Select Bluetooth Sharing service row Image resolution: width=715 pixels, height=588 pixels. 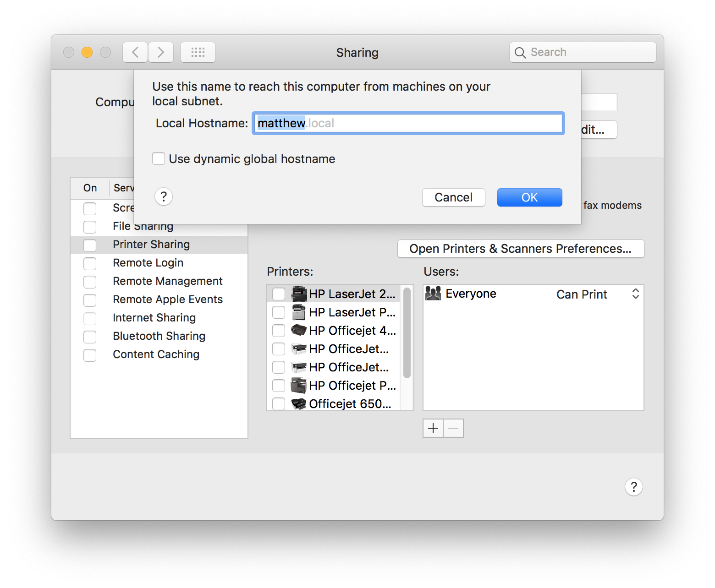click(x=159, y=336)
